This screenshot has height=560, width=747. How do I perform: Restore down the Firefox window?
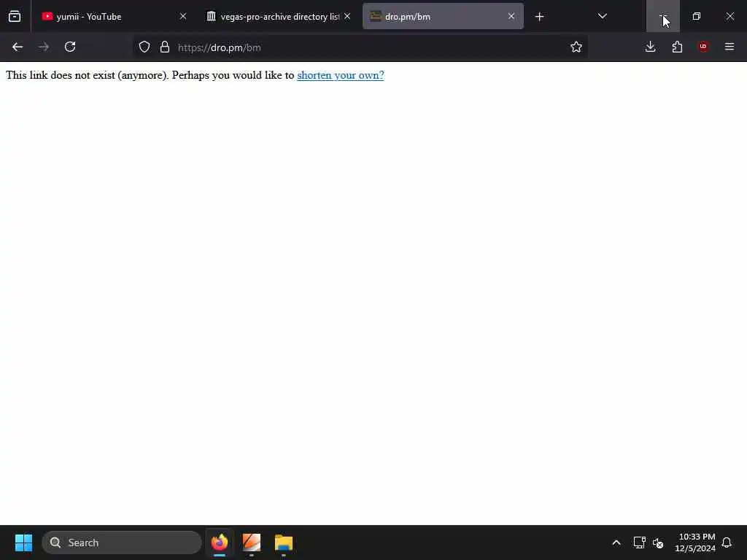point(697,16)
